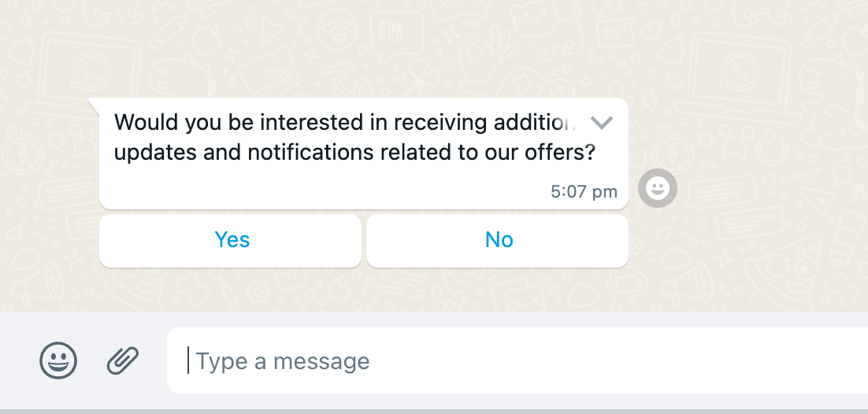Choose the No quick reply option
Screen dimensions: 868x414
tap(497, 240)
